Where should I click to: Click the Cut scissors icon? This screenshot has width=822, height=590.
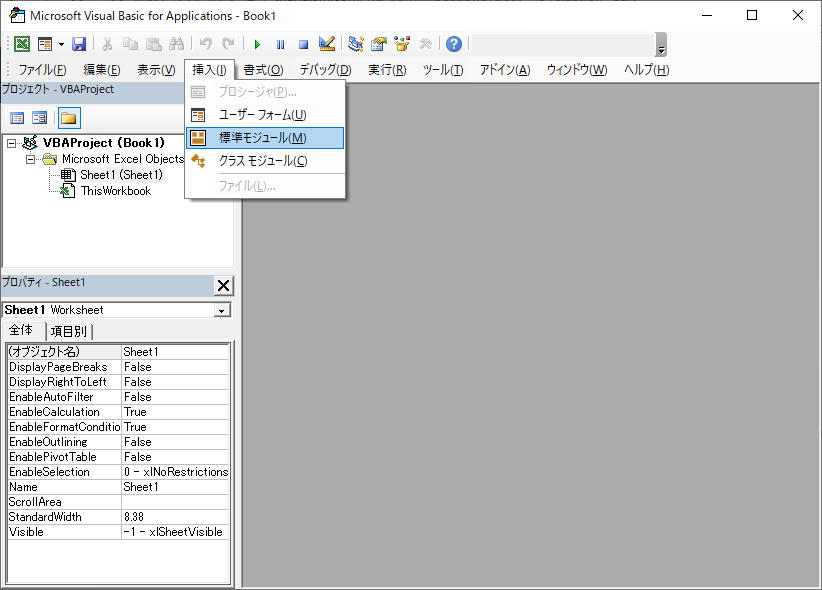click(107, 44)
